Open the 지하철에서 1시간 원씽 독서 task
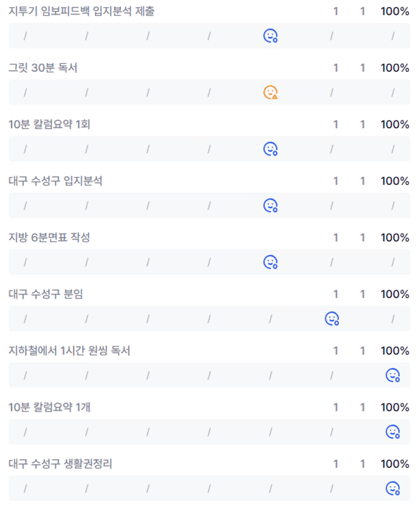420x508 pixels. click(x=70, y=351)
